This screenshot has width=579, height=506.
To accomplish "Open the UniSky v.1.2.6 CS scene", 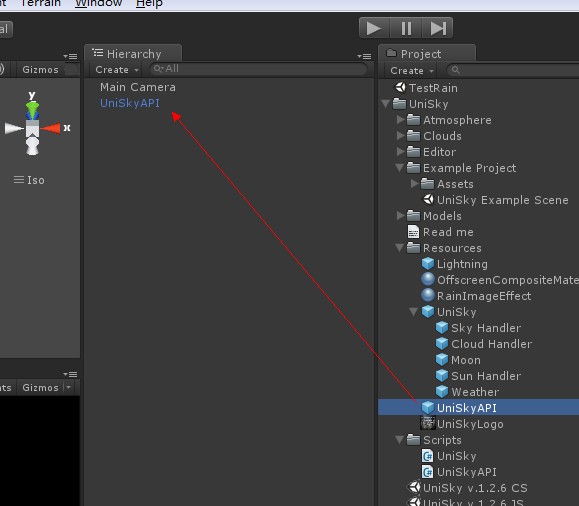I will (475, 488).
